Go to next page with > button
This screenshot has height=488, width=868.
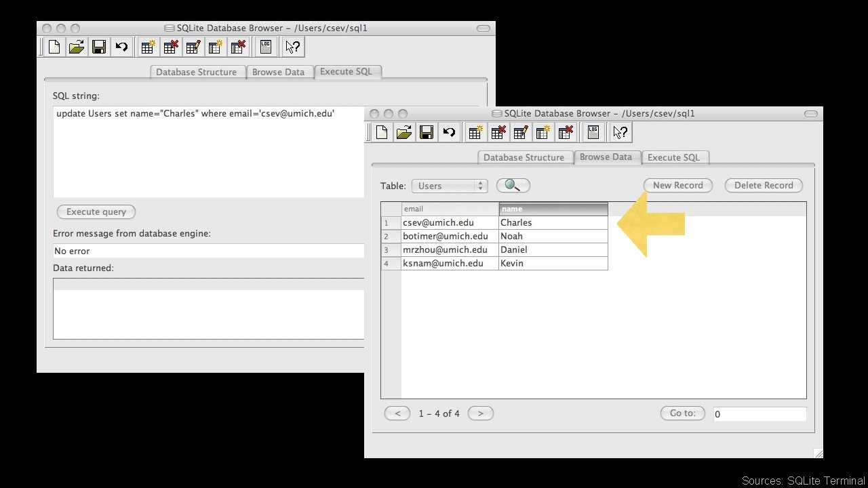pyautogui.click(x=481, y=413)
